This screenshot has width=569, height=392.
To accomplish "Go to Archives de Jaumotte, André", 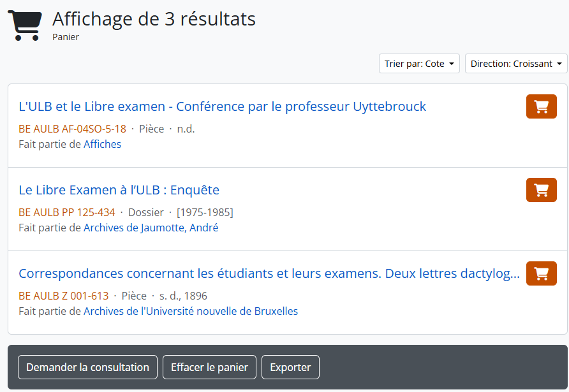I will 151,228.
